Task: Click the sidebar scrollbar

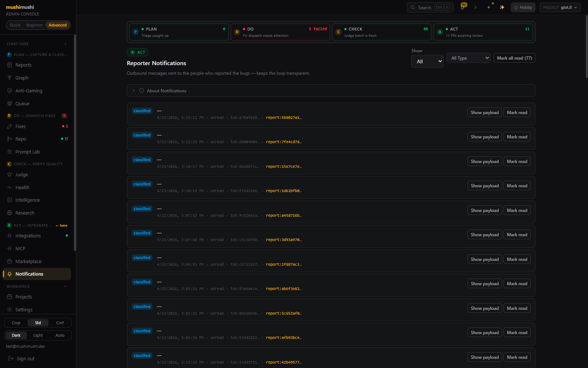Action: [75, 143]
